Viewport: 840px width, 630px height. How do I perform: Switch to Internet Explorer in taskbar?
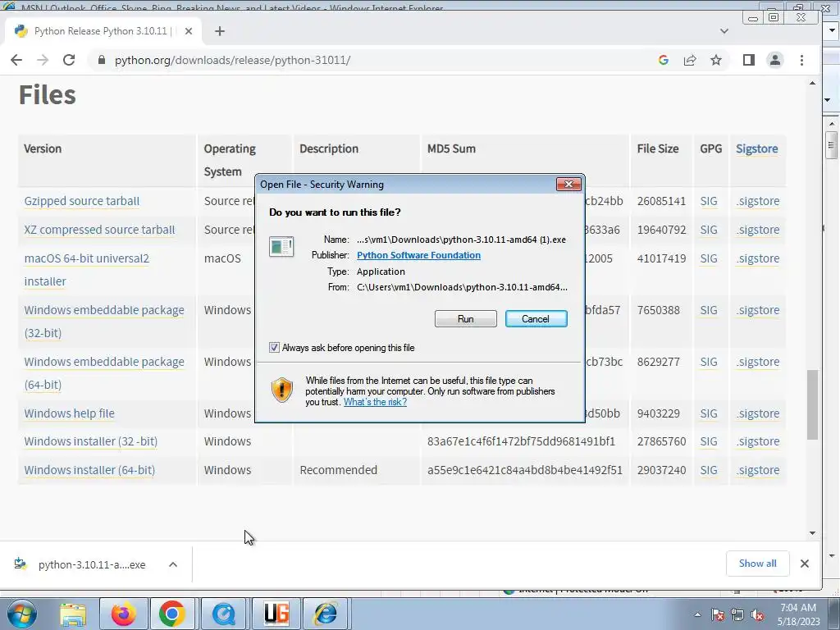click(x=326, y=614)
